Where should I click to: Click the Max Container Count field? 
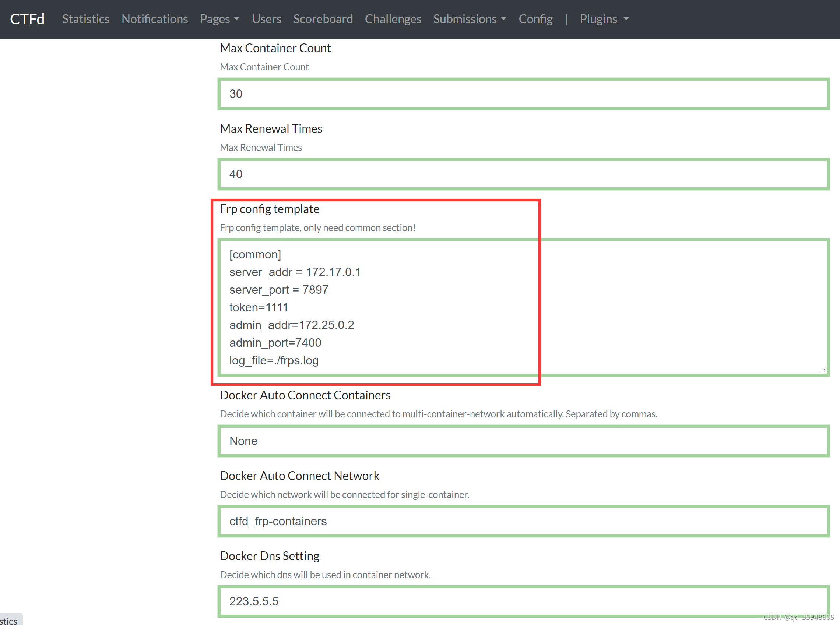click(523, 94)
